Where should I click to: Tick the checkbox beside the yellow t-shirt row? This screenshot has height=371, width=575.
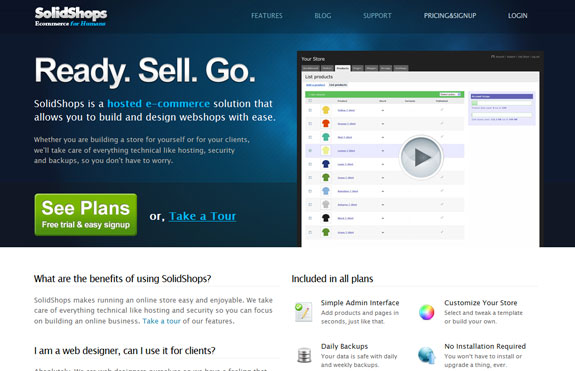(310, 110)
